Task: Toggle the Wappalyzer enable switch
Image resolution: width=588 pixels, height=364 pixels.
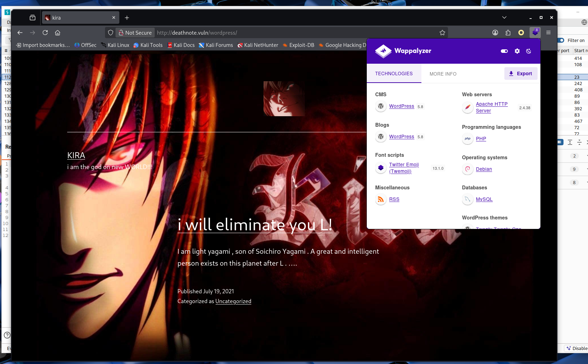Action: click(504, 51)
